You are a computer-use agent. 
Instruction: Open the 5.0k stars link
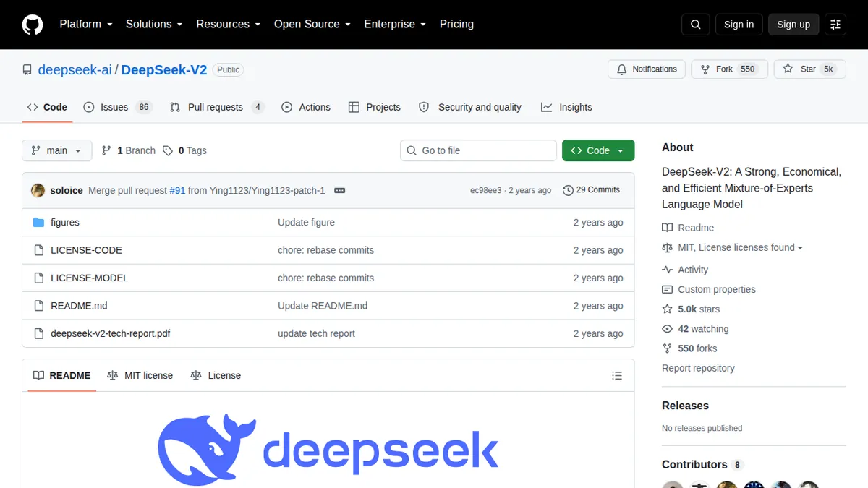(699, 309)
